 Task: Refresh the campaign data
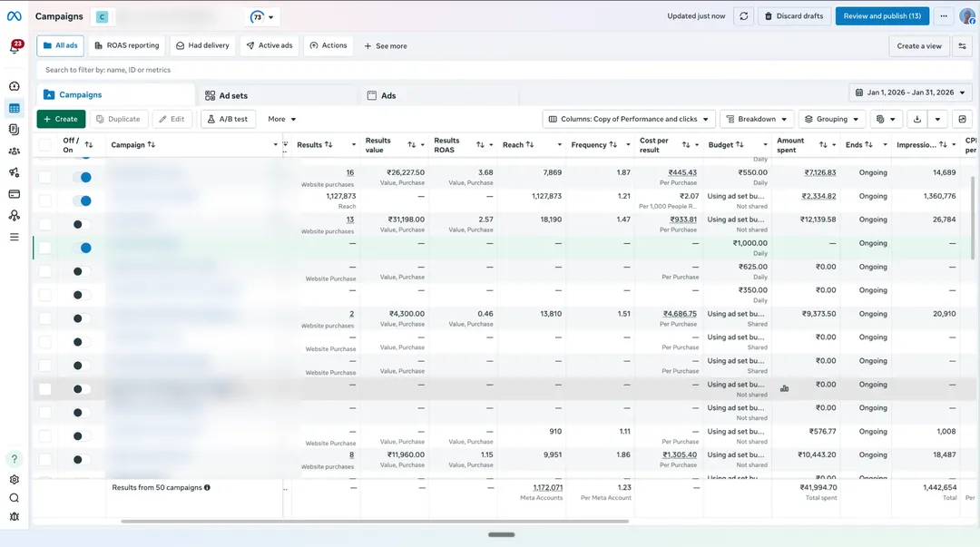[744, 16]
